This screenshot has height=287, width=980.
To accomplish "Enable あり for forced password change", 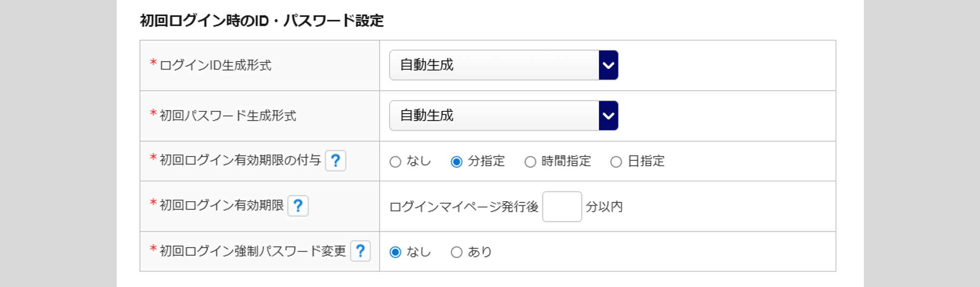I will (457, 252).
